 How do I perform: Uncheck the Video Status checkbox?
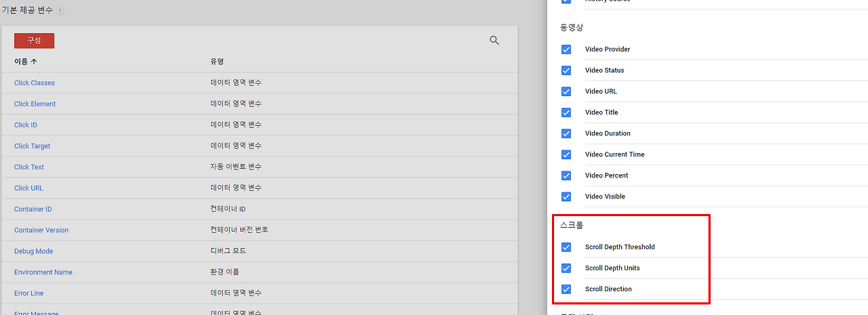(x=566, y=70)
